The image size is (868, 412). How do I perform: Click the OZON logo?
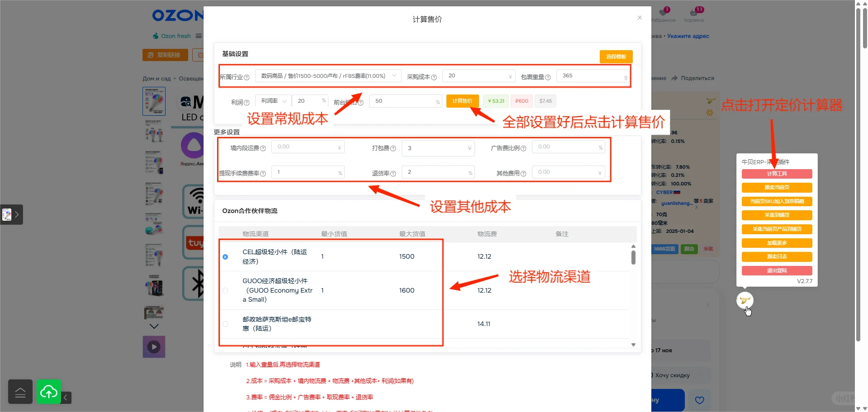[x=178, y=16]
